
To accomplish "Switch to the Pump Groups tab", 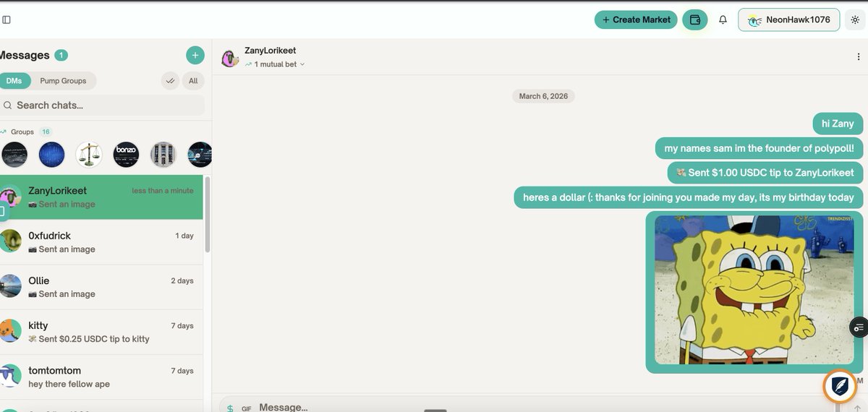I will [x=63, y=81].
